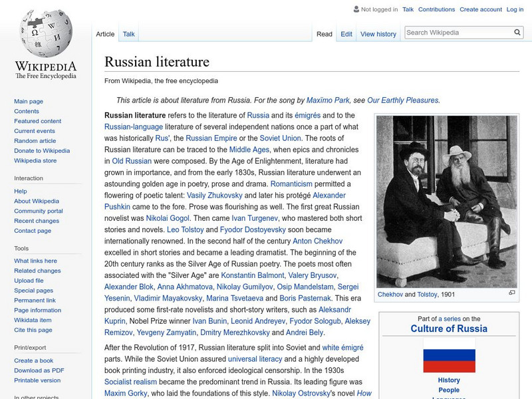Viewport: 532px width, 399px height.
Task: Open the View history tab
Action: point(378,34)
